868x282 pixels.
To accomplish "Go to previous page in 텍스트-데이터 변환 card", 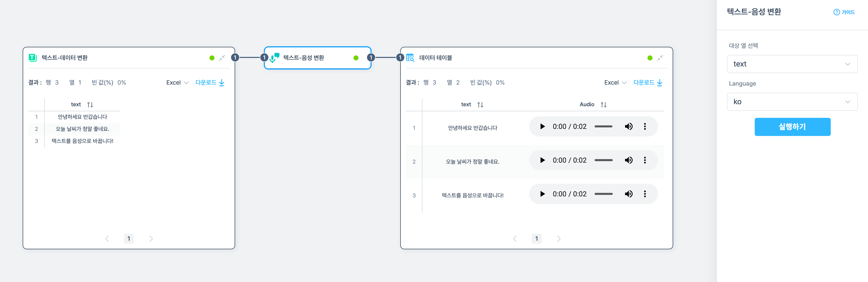I will [x=107, y=238].
